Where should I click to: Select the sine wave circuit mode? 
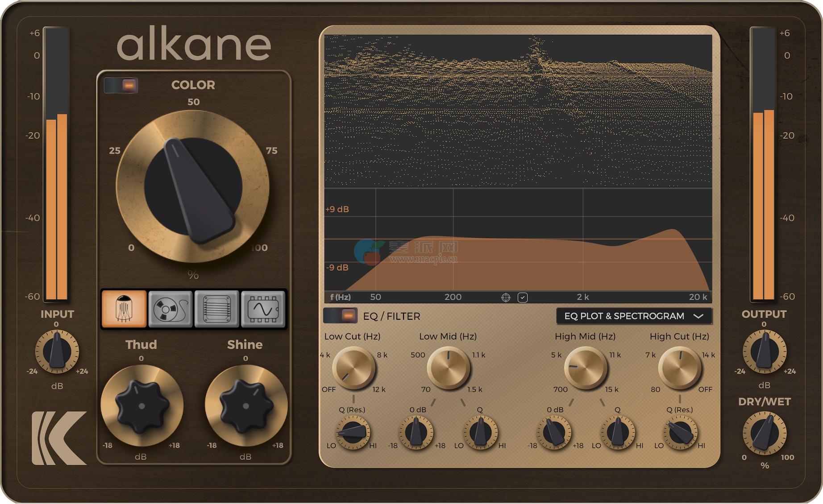(263, 309)
